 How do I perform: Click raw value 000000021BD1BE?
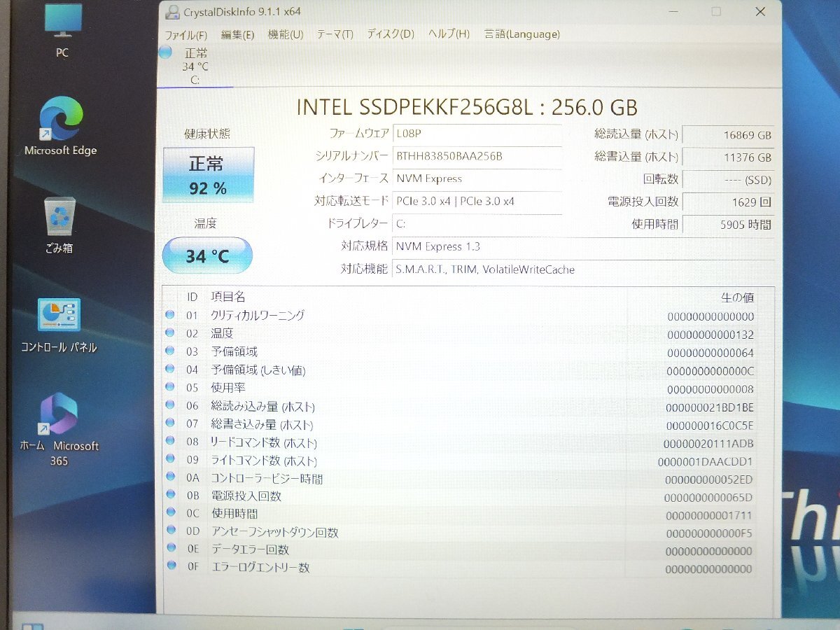pyautogui.click(x=709, y=407)
